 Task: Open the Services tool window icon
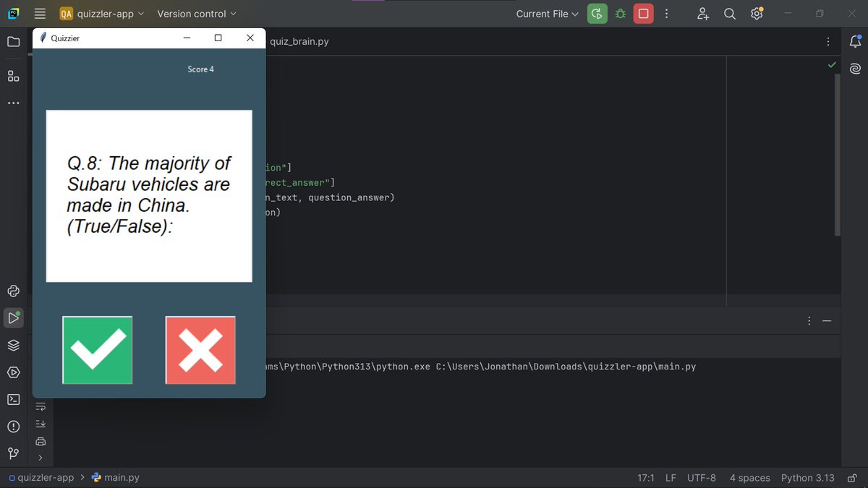tap(13, 372)
